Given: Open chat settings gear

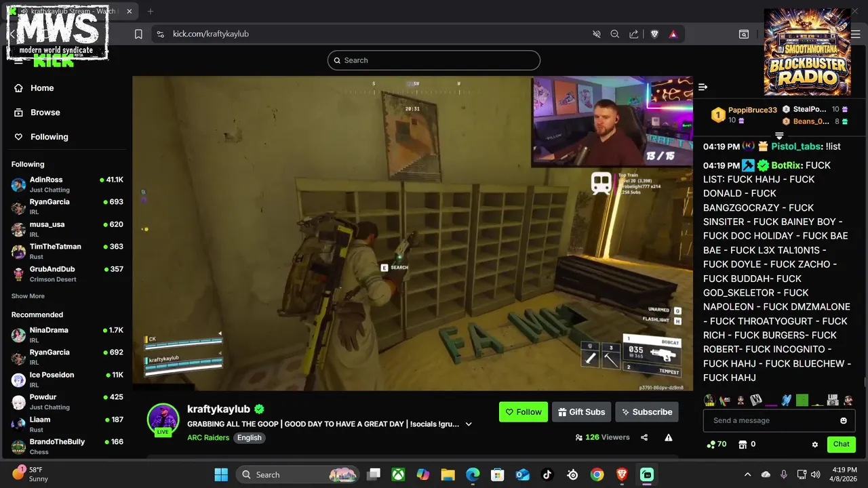Looking at the screenshot, I should (815, 445).
